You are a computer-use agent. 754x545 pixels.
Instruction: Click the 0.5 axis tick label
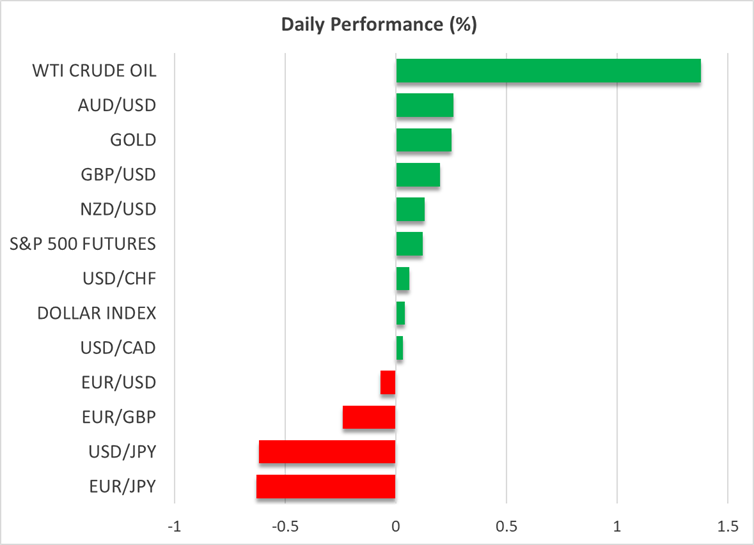pos(506,526)
